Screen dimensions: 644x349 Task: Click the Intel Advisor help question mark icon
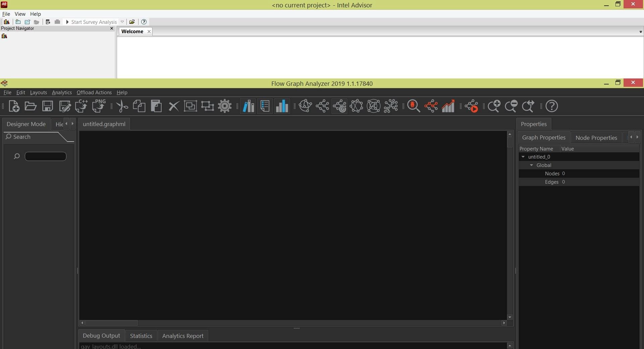point(144,22)
